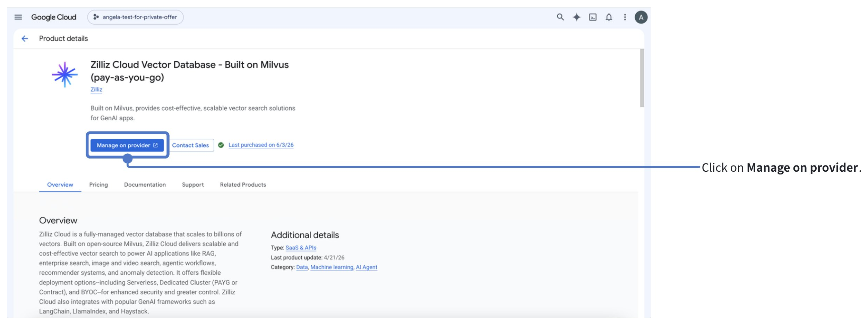This screenshot has width=868, height=325.
Task: Follow the SaaS & APIs type link
Action: pos(301,248)
